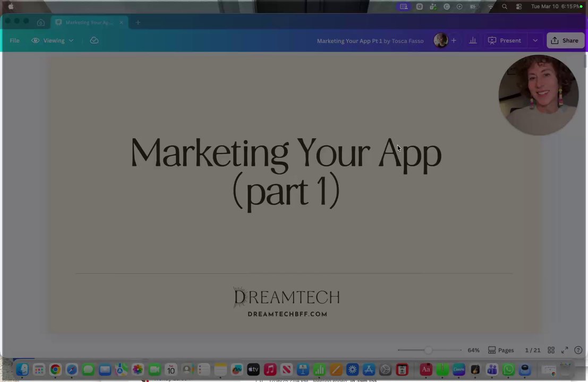Open FaceTime from the dock
588x382 pixels.
tap(154, 370)
